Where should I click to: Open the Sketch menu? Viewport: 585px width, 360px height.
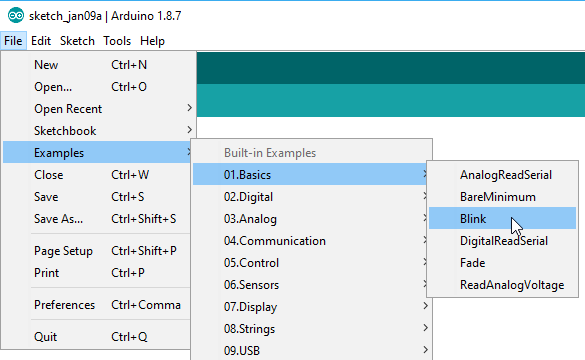coord(77,41)
